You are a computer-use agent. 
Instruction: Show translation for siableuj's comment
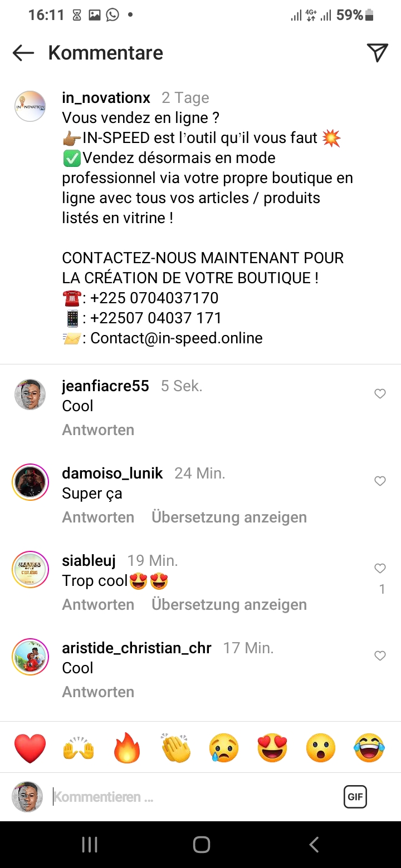pos(229,605)
